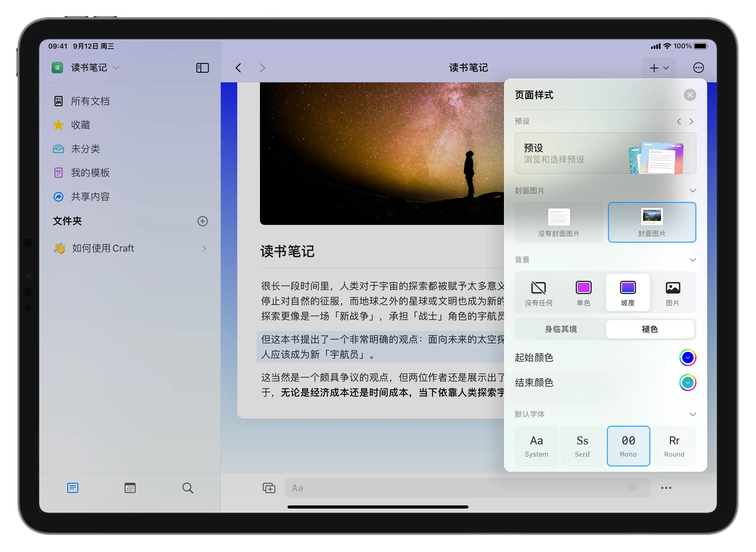756x552 pixels.
Task: Go to next preset
Action: 692,121
